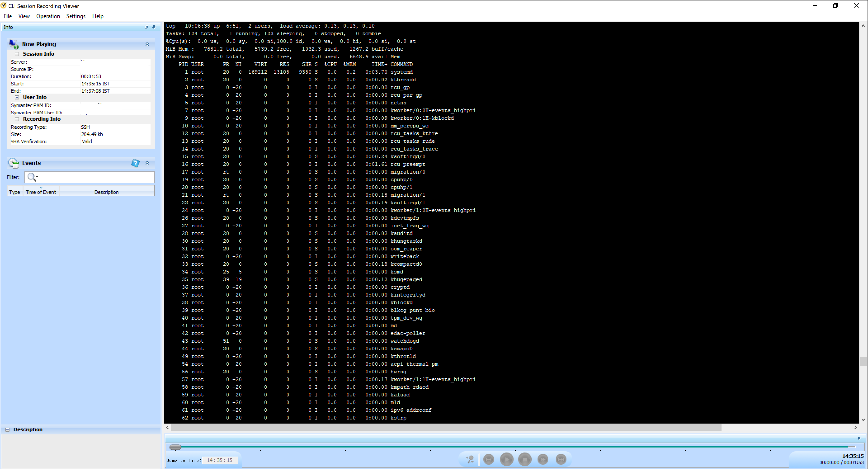
Task: Click the Size value 204.49 kb
Action: (x=92, y=134)
